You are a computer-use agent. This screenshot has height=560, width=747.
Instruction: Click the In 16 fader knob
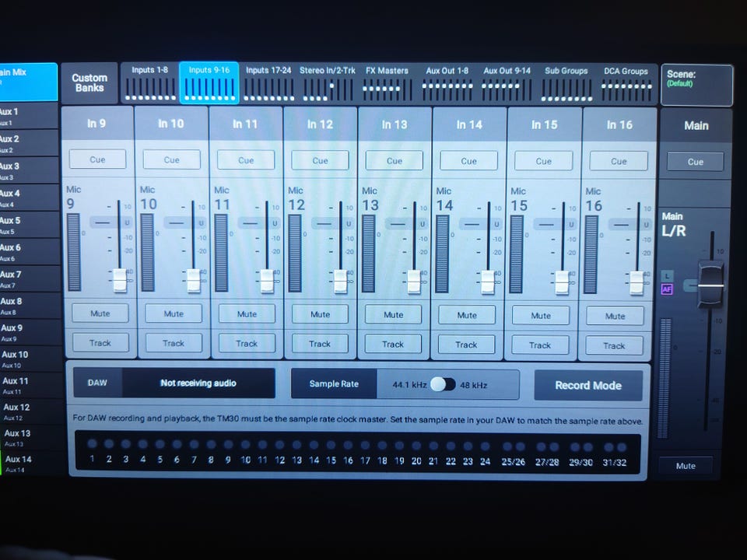pos(637,282)
